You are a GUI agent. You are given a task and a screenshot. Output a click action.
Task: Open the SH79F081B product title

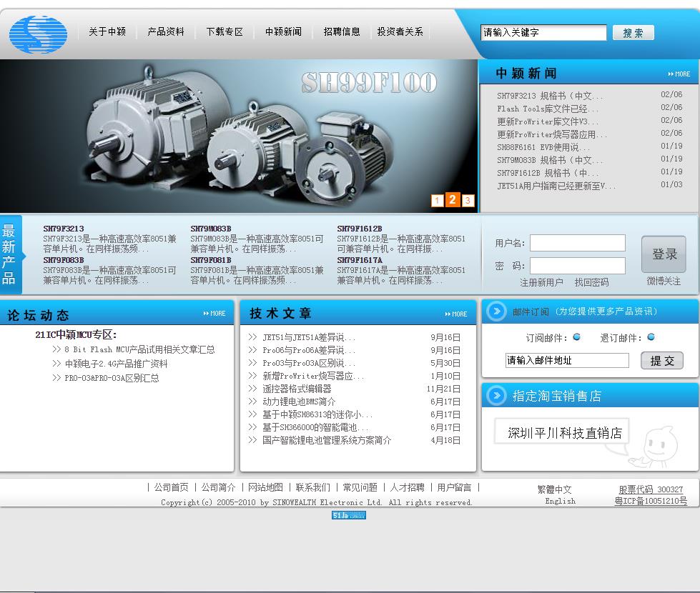tap(211, 259)
